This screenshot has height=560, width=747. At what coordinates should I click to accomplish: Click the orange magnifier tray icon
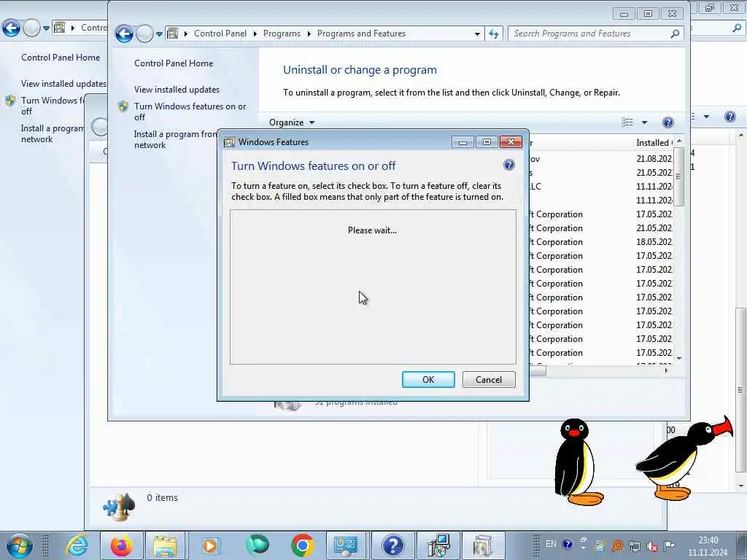click(617, 545)
